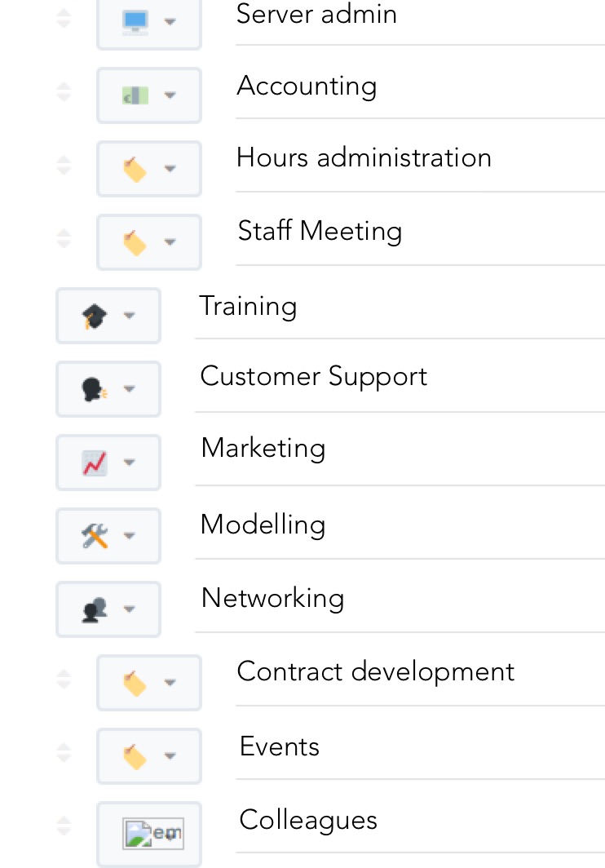Click the hammer and wrench Modelling icon

point(95,536)
